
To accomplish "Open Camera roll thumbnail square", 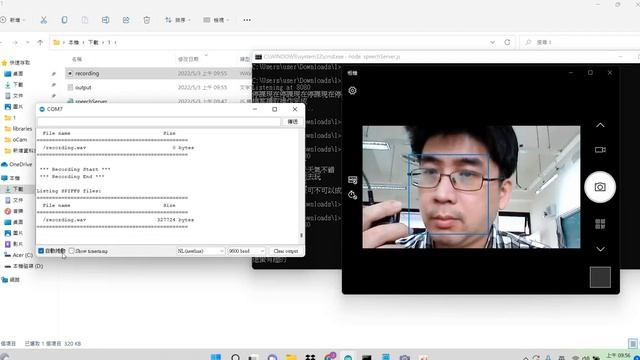I will click(600, 277).
